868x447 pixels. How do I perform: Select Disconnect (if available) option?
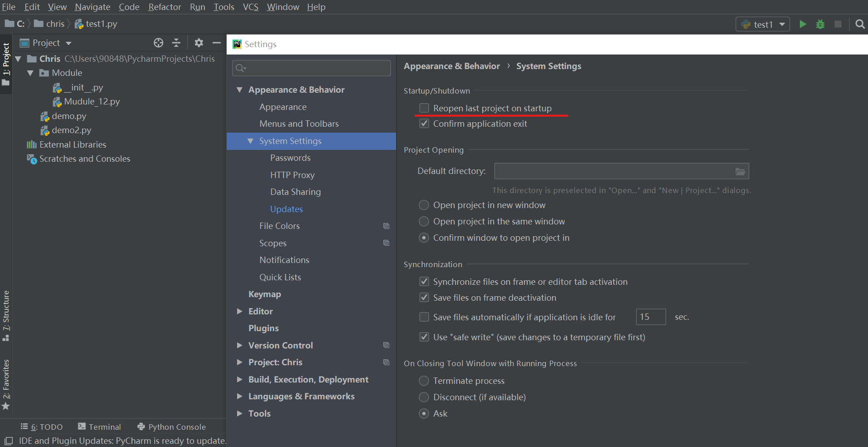point(424,397)
